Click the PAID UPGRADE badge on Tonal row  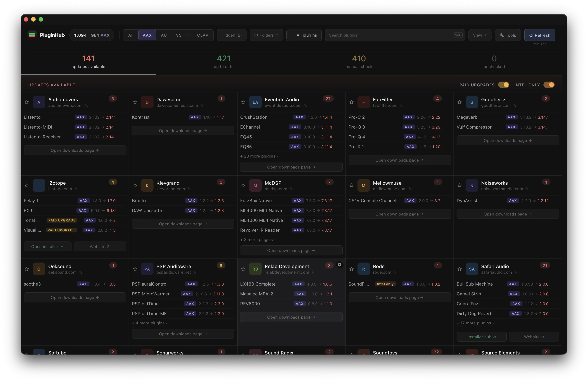[62, 220]
